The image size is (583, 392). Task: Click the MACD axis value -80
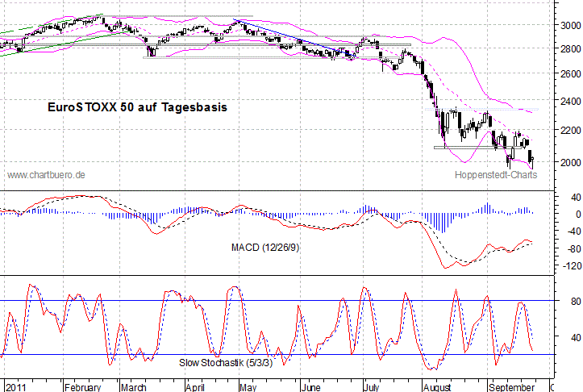tap(573, 248)
